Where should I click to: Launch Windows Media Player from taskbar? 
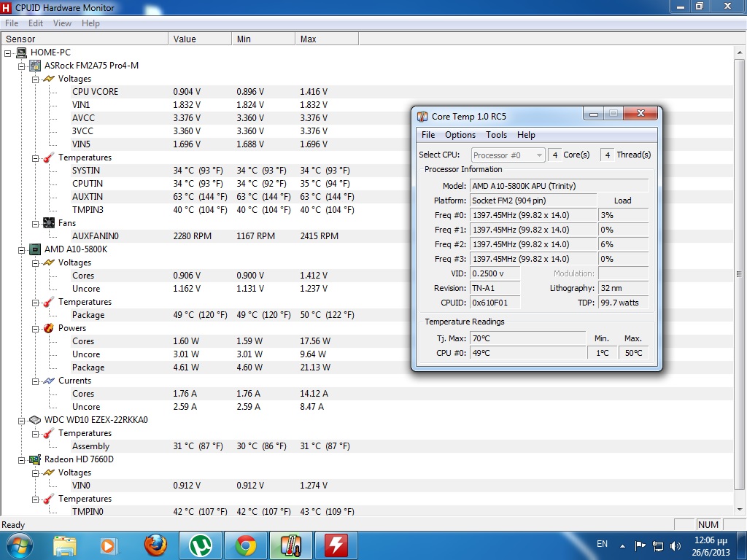pyautogui.click(x=108, y=546)
